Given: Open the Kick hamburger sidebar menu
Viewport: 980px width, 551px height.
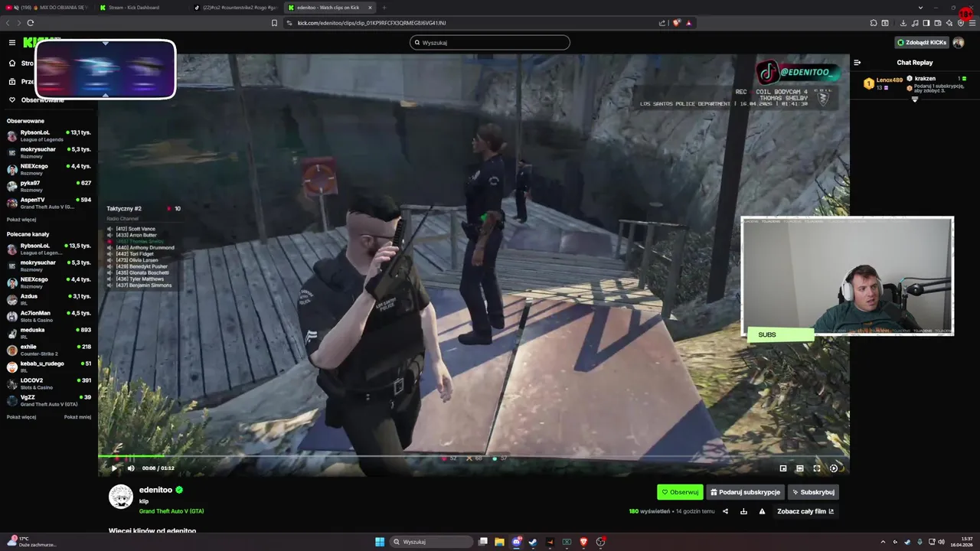Looking at the screenshot, I should pyautogui.click(x=12, y=43).
